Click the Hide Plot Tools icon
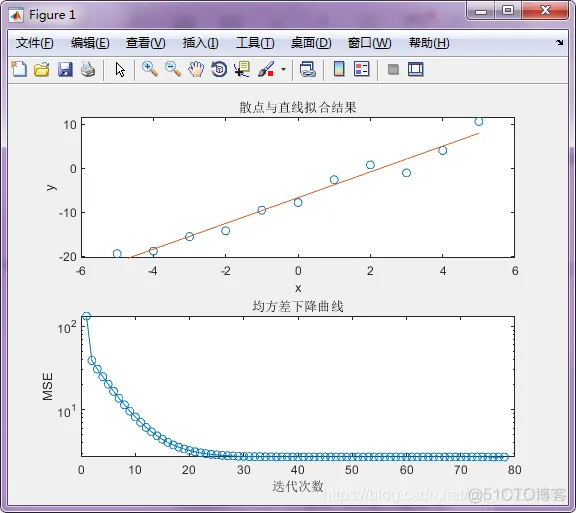The height and width of the screenshot is (513, 576). tap(393, 69)
